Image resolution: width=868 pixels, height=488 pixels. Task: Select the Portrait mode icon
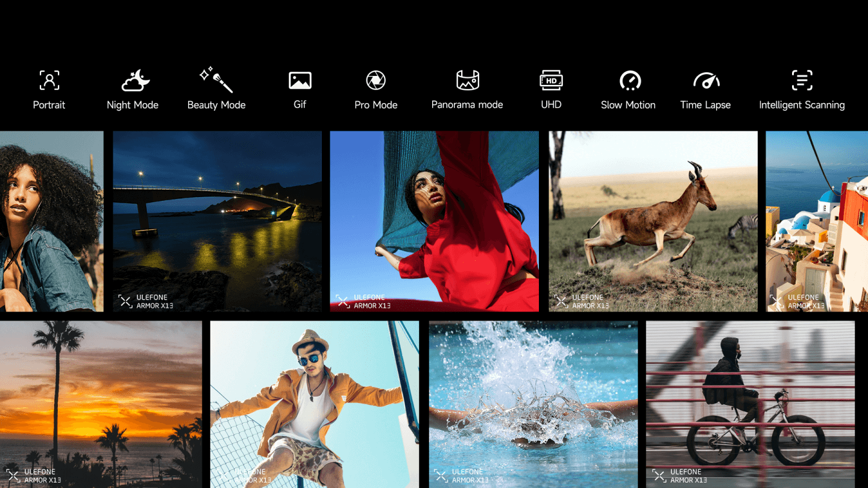[x=49, y=80]
